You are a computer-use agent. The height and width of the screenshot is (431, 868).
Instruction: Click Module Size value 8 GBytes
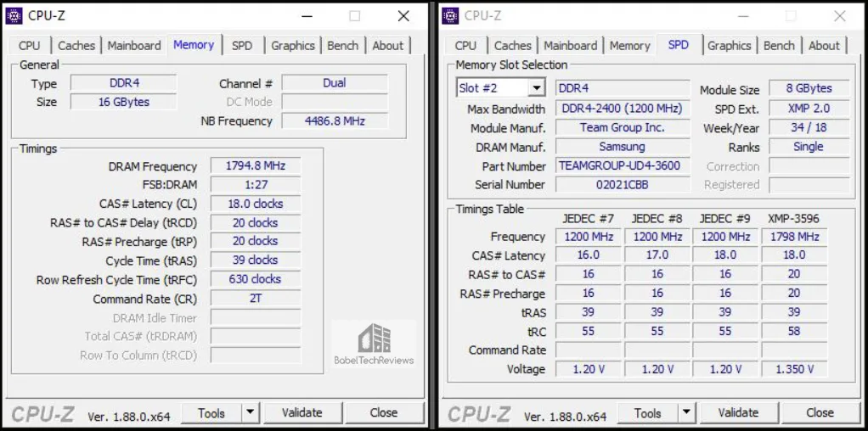(x=809, y=88)
